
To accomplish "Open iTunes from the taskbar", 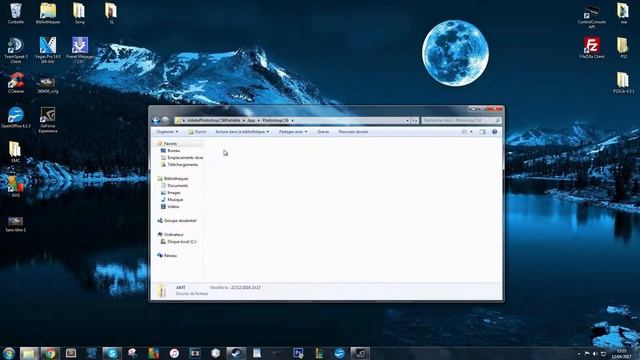I will coord(174,353).
